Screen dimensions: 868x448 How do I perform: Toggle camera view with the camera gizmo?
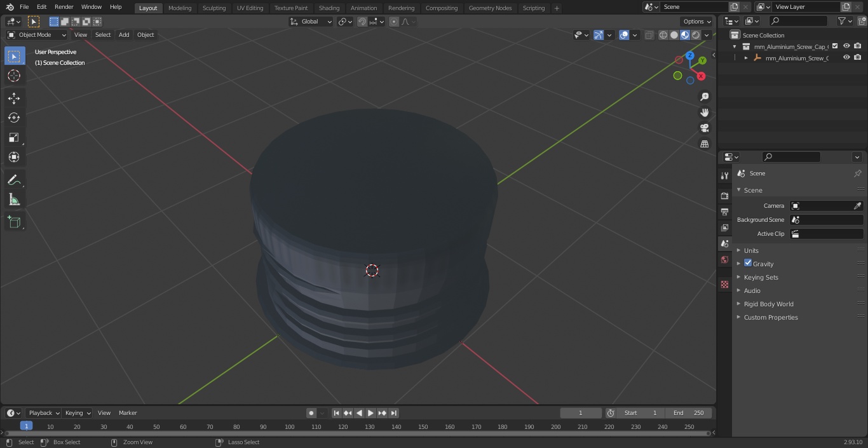(704, 128)
